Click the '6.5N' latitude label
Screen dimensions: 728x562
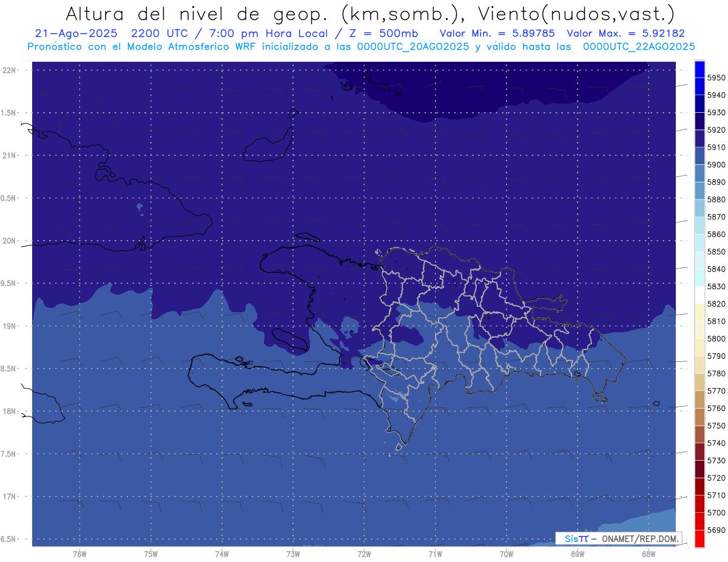pyautogui.click(x=9, y=540)
